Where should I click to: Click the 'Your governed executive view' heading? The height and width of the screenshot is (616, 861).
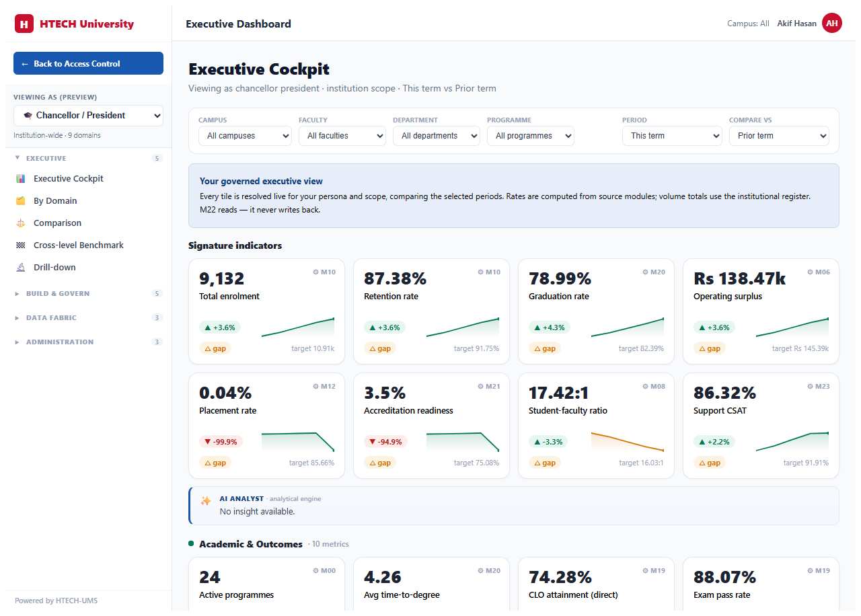tap(261, 182)
